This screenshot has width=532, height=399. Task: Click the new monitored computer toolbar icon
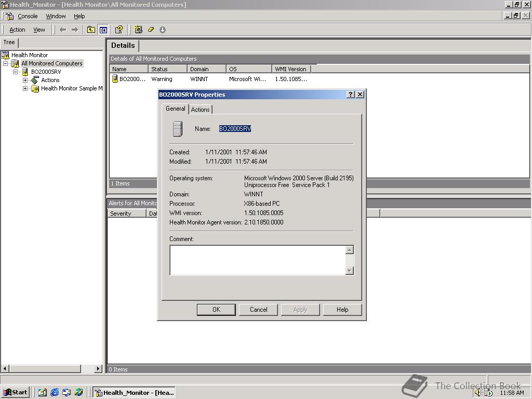pyautogui.click(x=138, y=30)
